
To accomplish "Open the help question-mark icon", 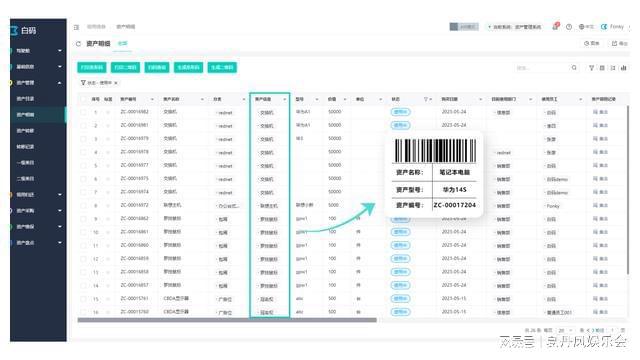I will click(569, 27).
